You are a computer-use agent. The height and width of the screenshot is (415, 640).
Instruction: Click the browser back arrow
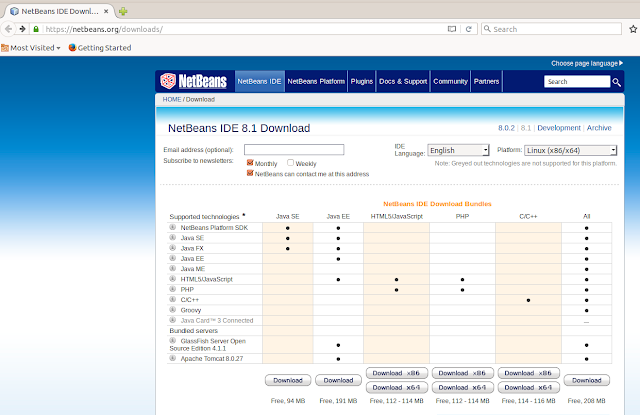coord(8,29)
